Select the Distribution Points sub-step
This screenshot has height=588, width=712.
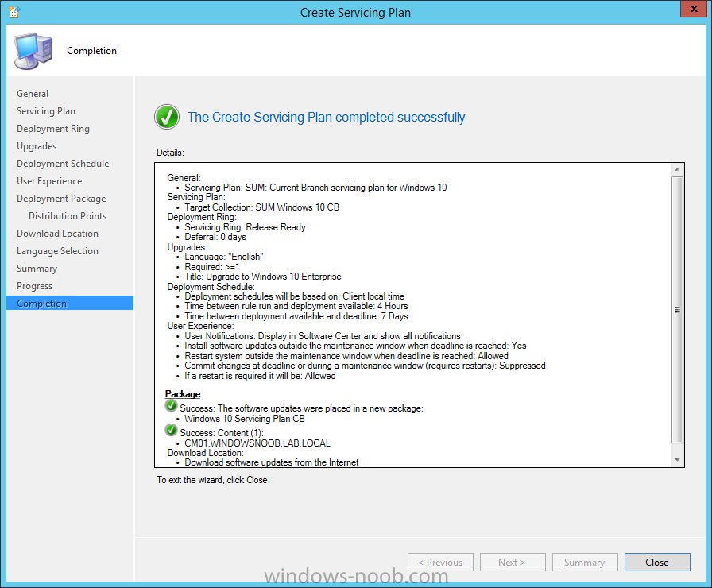pyautogui.click(x=68, y=216)
